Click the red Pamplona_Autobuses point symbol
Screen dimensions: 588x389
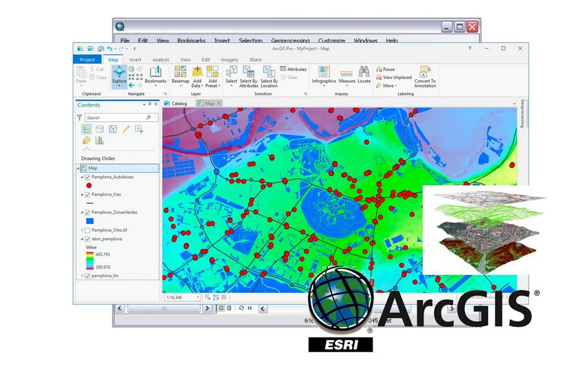(x=89, y=186)
